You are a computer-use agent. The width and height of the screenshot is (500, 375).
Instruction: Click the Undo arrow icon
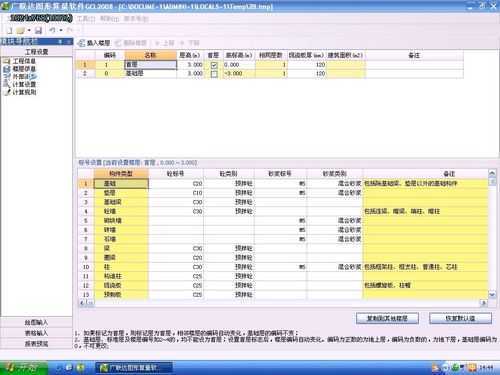[52, 30]
